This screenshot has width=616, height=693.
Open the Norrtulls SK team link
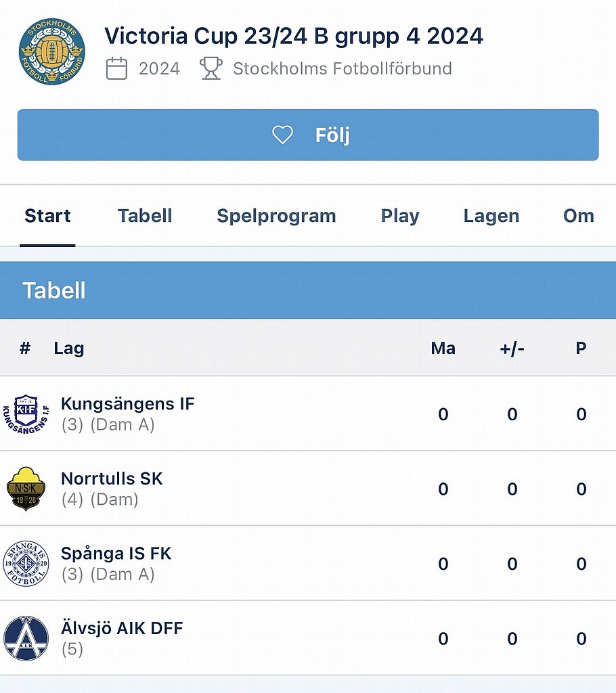point(112,479)
